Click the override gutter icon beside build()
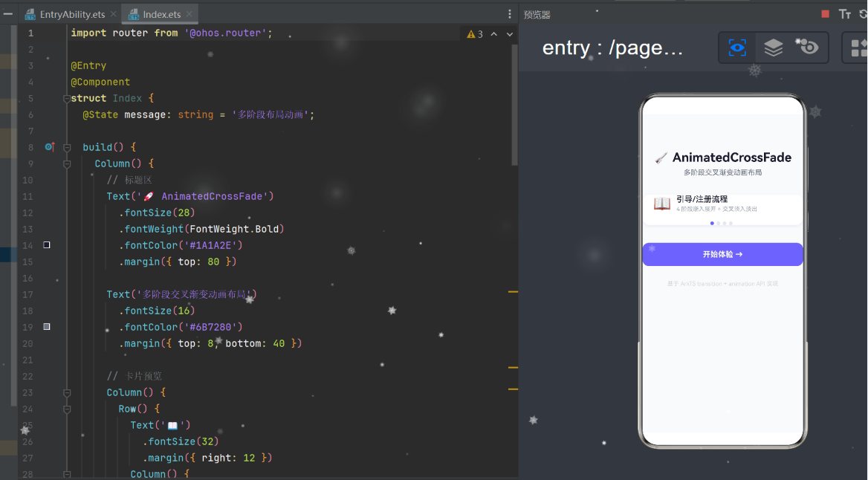Screen dimensions: 868x480 [50, 147]
